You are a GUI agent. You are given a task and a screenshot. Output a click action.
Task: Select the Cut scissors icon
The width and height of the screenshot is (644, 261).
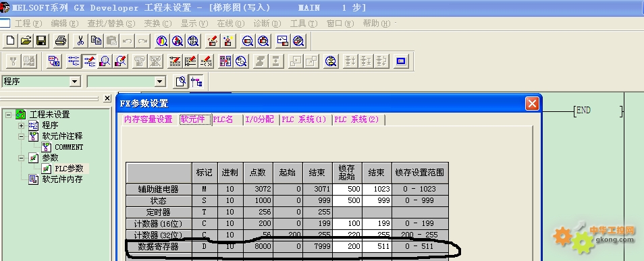80,40
